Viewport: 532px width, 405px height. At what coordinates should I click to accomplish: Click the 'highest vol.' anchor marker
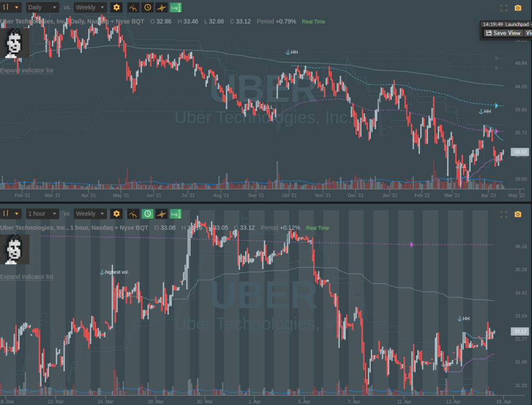[114, 272]
